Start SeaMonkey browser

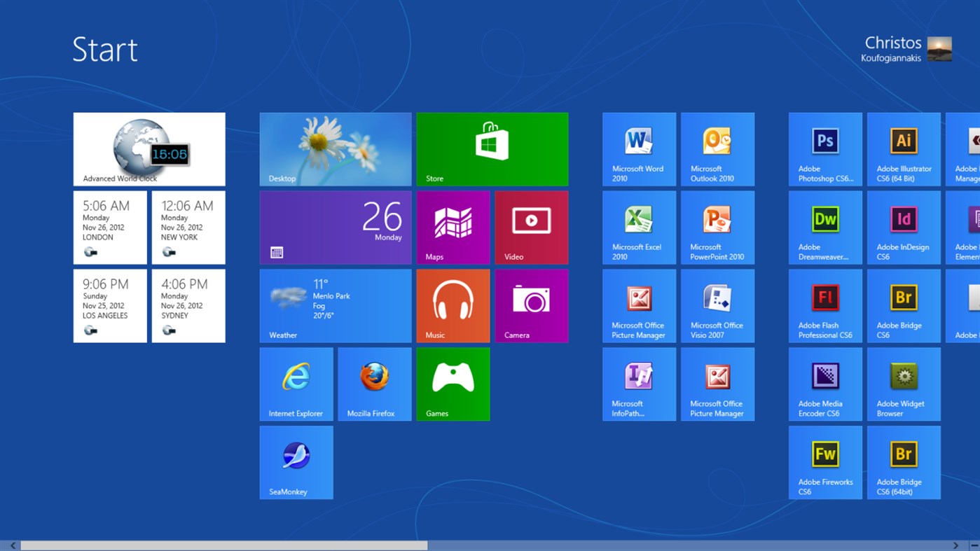[296, 462]
